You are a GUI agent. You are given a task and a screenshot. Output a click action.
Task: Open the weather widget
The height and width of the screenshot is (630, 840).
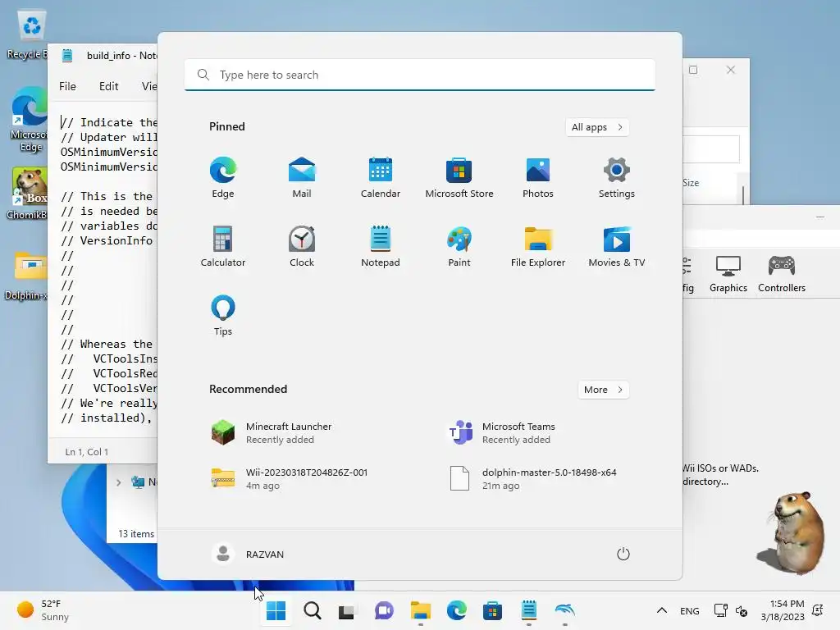(44, 610)
